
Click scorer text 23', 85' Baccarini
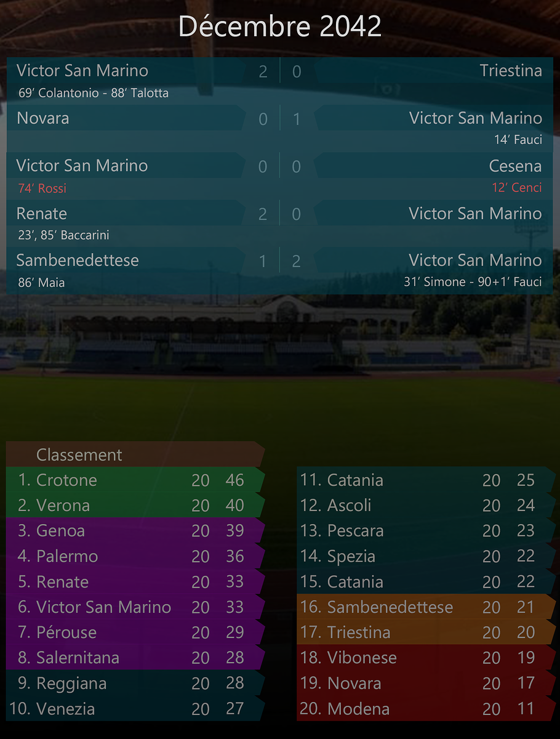[x=64, y=235]
